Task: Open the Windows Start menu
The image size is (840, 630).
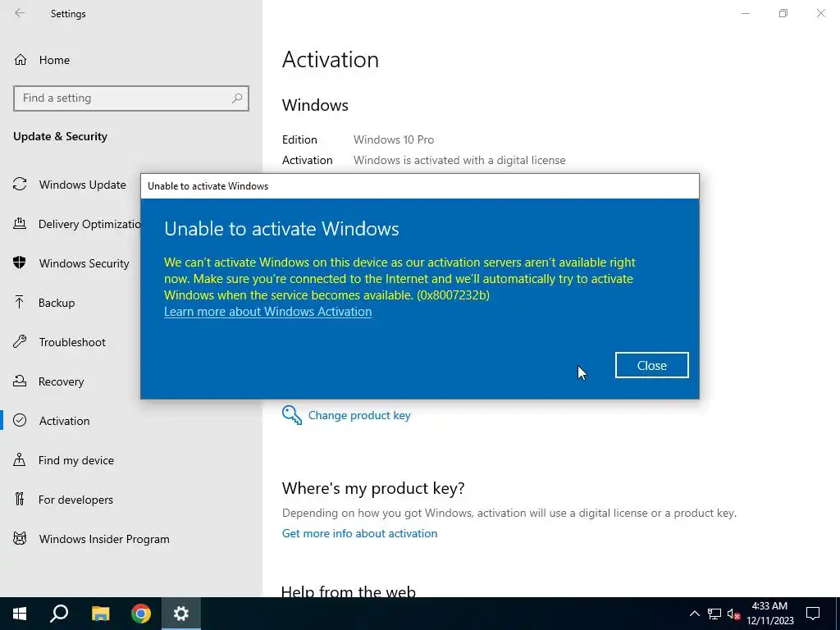Action: 20,614
